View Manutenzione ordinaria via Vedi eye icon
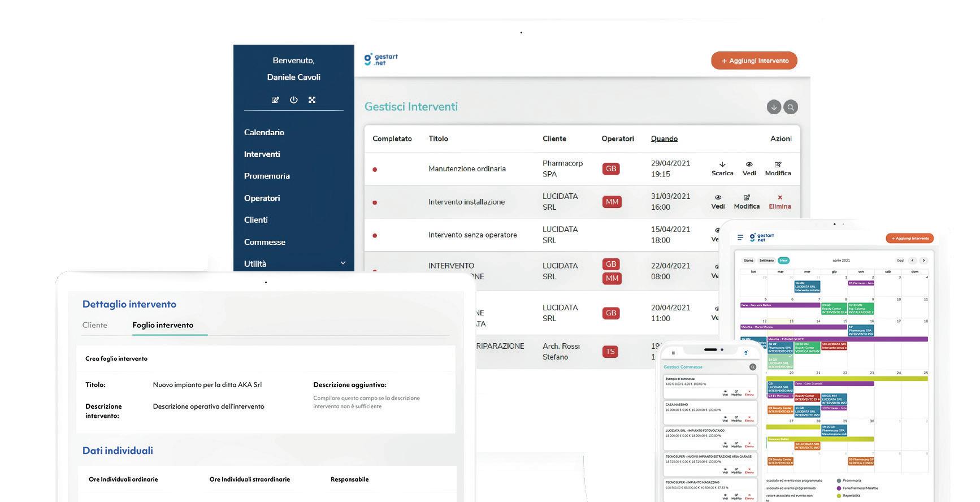The width and height of the screenshot is (980, 502). pyautogui.click(x=749, y=168)
